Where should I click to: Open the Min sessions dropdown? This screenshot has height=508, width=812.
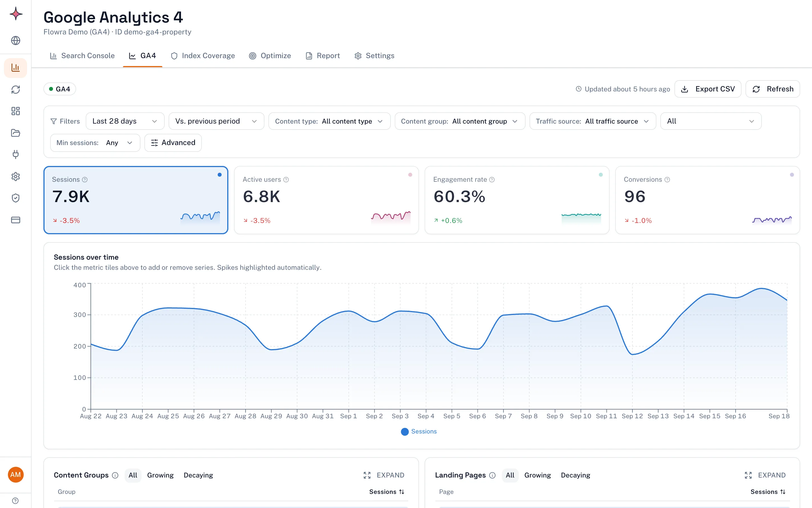(x=95, y=143)
